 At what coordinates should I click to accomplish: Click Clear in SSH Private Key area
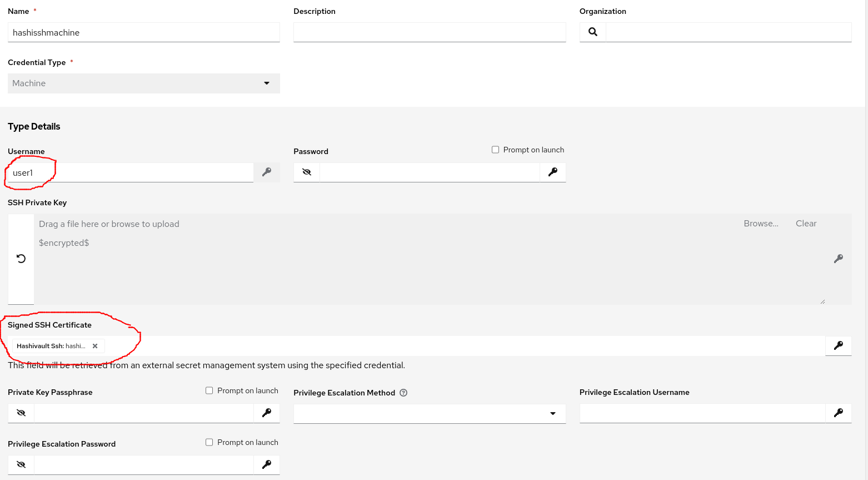point(806,224)
